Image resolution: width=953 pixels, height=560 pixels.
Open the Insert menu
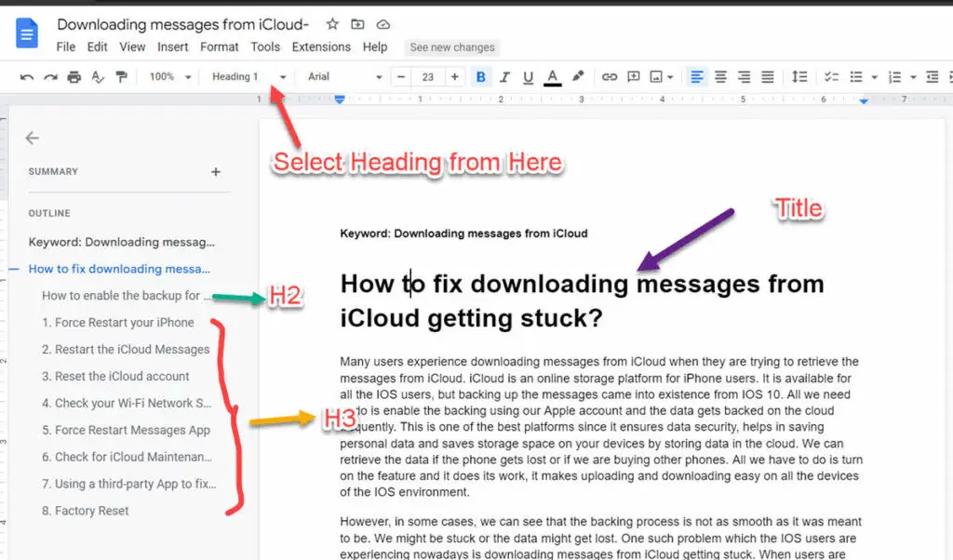[x=172, y=47]
